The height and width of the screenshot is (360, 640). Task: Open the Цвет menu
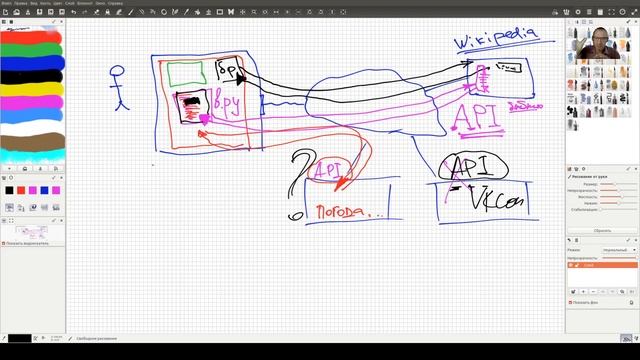(58, 3)
